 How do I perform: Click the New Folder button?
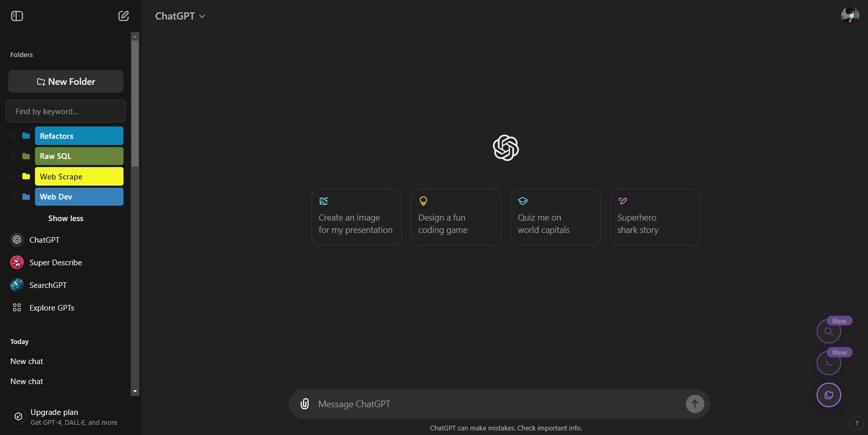[x=66, y=81]
